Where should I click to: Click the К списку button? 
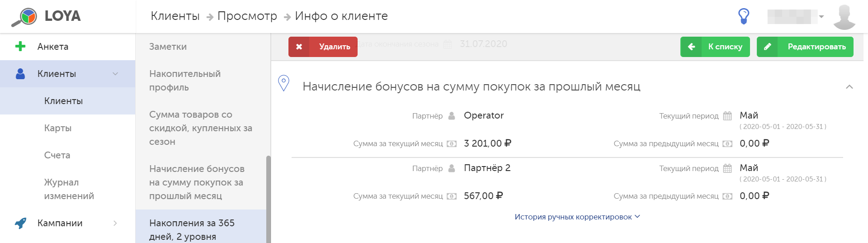pos(715,47)
